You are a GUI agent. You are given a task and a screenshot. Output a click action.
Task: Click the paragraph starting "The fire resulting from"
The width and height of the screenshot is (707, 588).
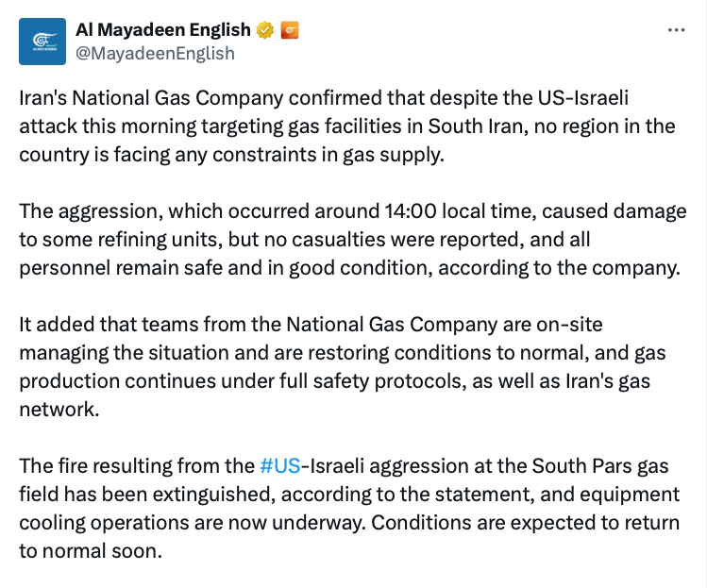pos(349,508)
